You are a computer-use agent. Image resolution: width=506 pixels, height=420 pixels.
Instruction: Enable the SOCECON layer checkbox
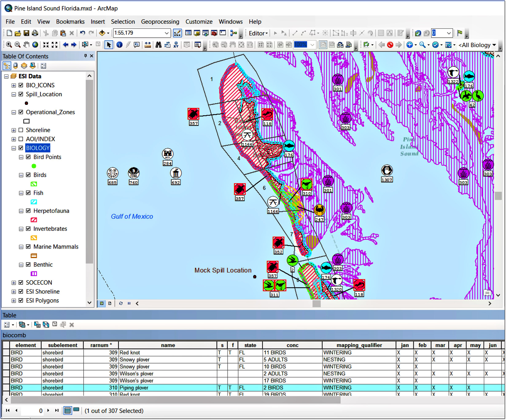(21, 282)
